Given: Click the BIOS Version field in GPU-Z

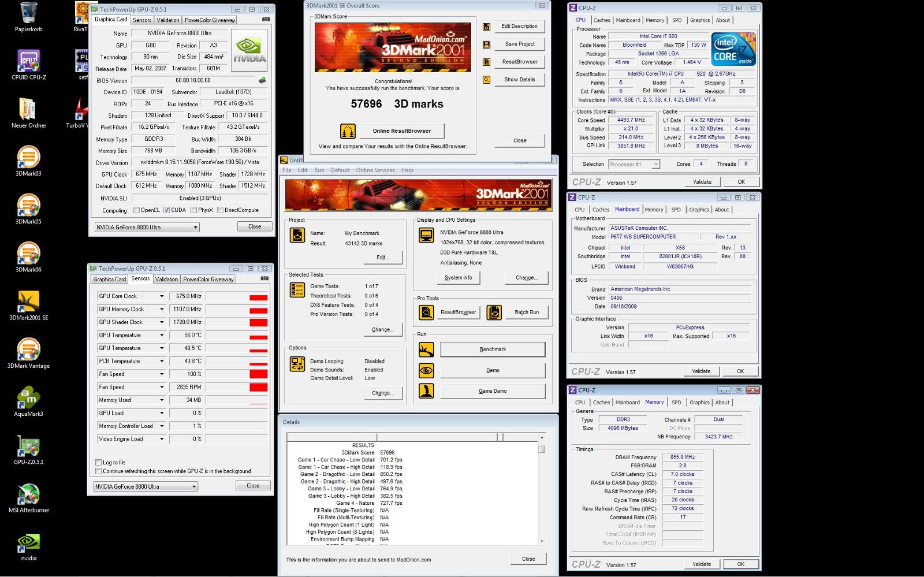Looking at the screenshot, I should (193, 80).
